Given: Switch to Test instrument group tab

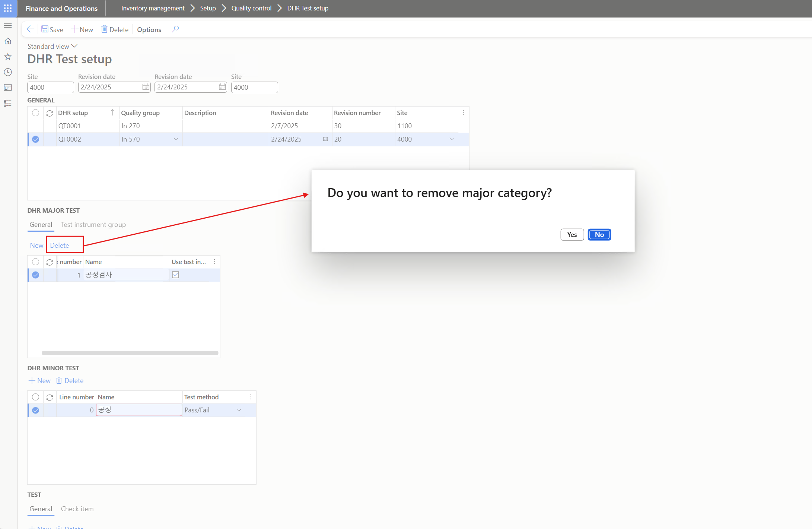Looking at the screenshot, I should 93,225.
